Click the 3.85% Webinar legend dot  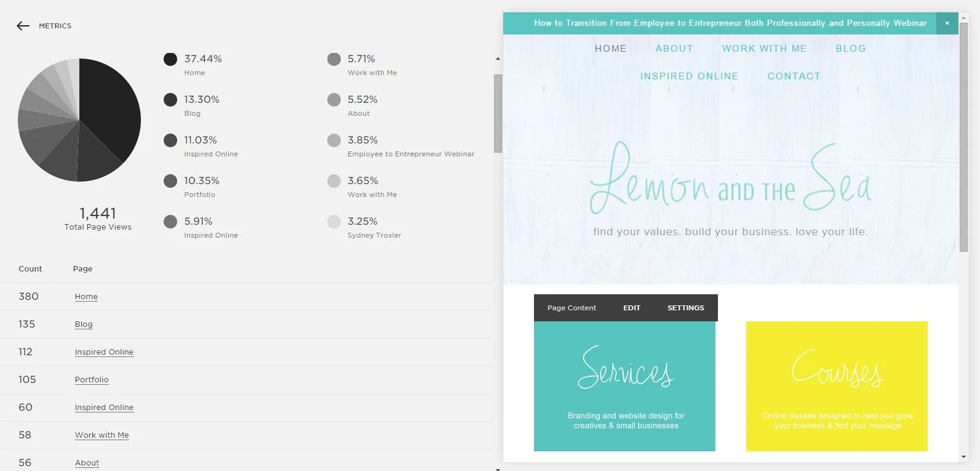click(334, 140)
